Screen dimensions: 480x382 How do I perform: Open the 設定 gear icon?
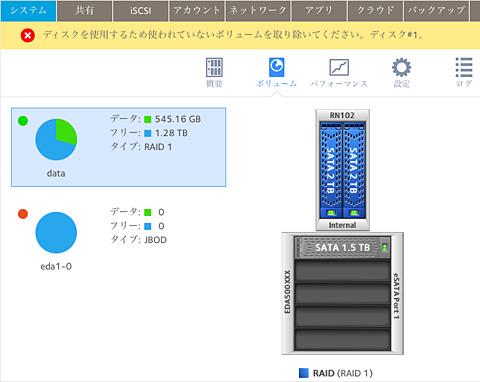click(401, 67)
